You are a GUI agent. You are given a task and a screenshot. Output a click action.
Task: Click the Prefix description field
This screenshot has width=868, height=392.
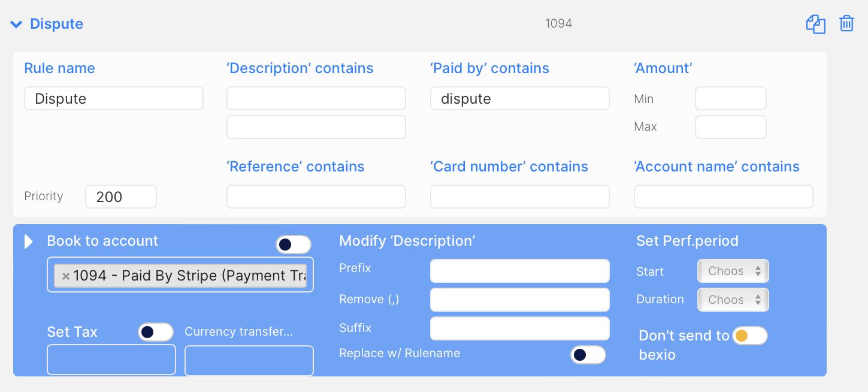pyautogui.click(x=520, y=271)
